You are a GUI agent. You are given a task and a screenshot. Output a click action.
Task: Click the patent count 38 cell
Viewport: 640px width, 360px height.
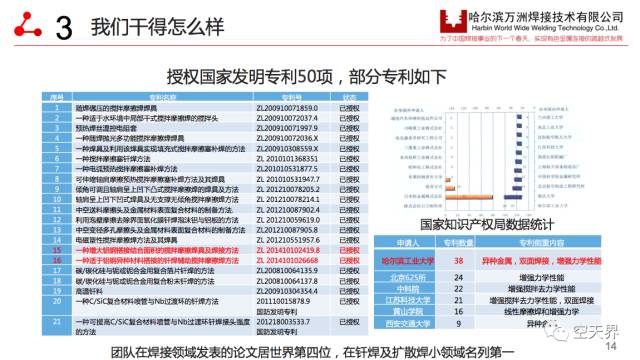pyautogui.click(x=458, y=260)
